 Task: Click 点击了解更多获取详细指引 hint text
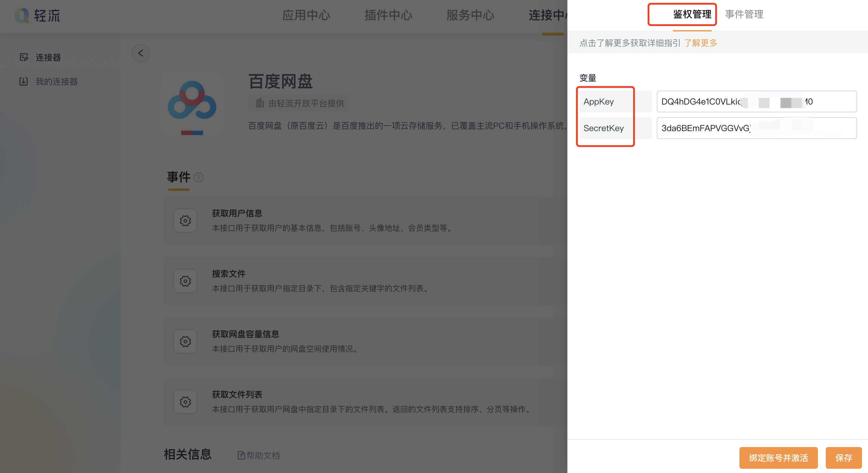(x=630, y=43)
